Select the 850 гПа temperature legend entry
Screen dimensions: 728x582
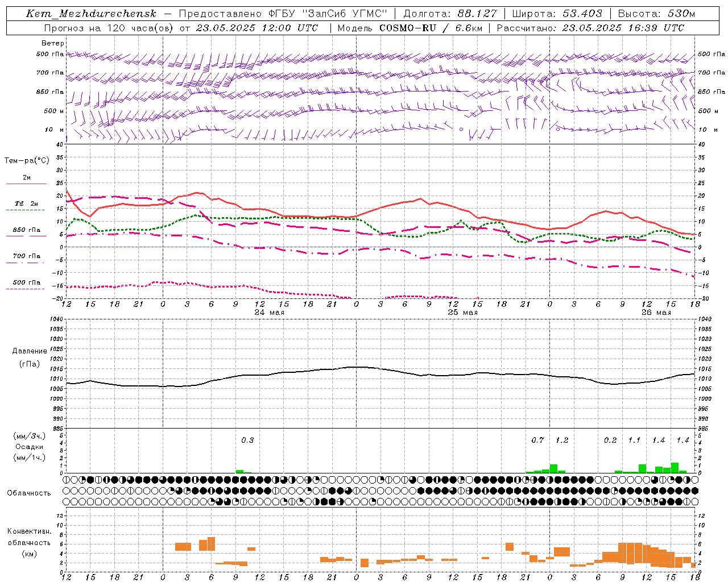click(27, 230)
